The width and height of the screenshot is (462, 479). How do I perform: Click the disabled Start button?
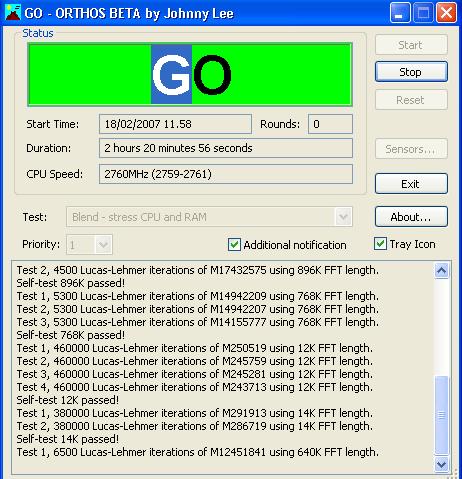coord(411,45)
